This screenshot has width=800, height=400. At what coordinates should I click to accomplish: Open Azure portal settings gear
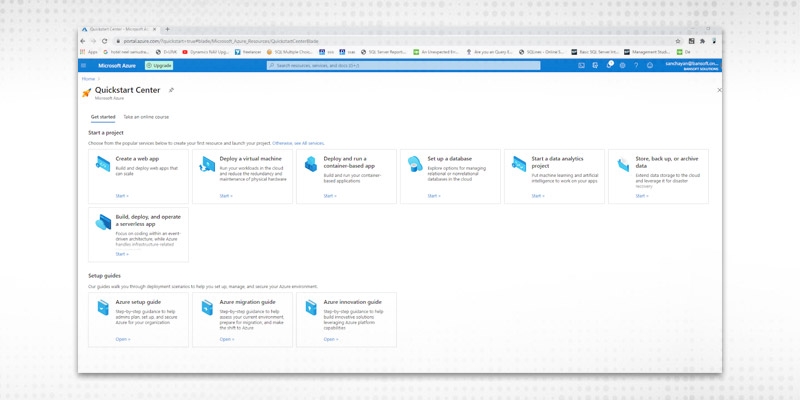point(622,65)
